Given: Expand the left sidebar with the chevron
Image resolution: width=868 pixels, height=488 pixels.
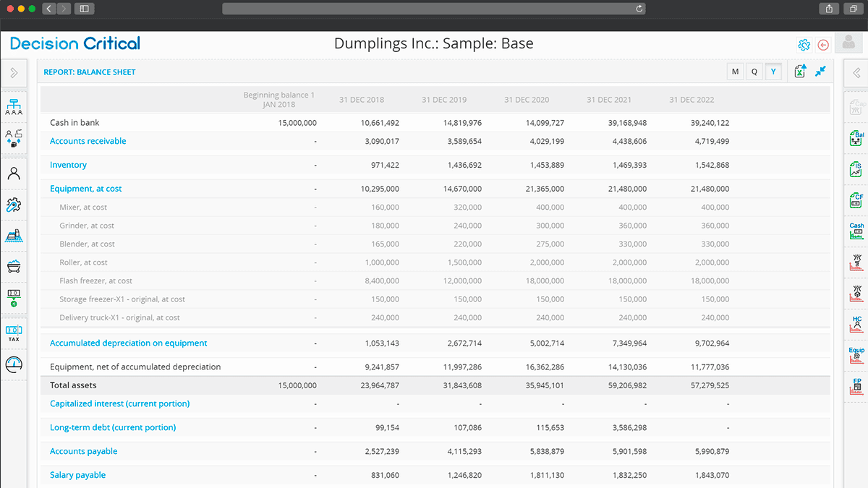Looking at the screenshot, I should coord(14,72).
